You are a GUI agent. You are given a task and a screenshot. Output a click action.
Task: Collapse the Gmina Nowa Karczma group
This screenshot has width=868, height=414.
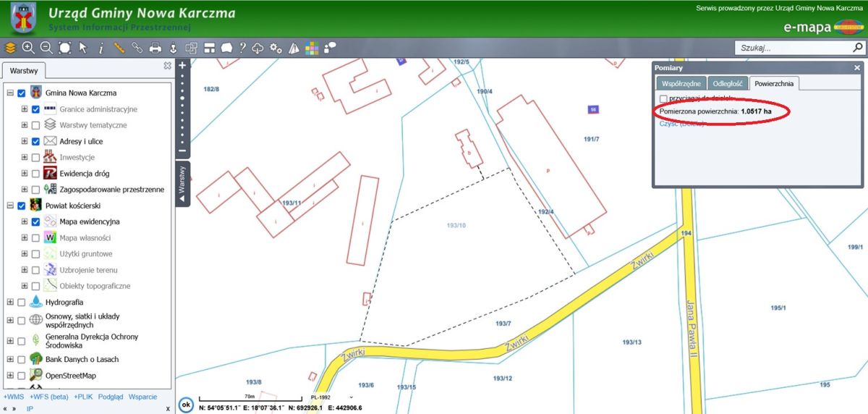click(x=10, y=93)
